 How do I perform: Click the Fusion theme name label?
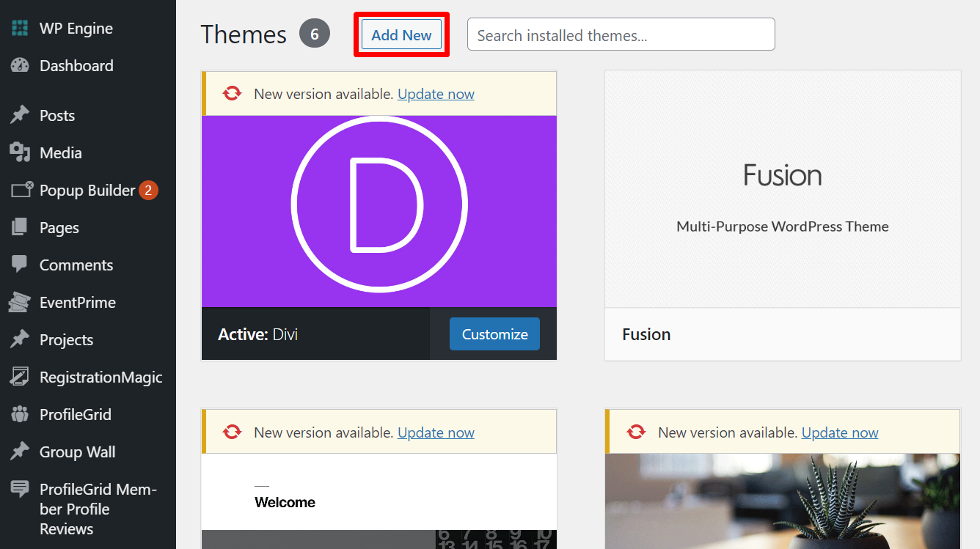tap(646, 334)
